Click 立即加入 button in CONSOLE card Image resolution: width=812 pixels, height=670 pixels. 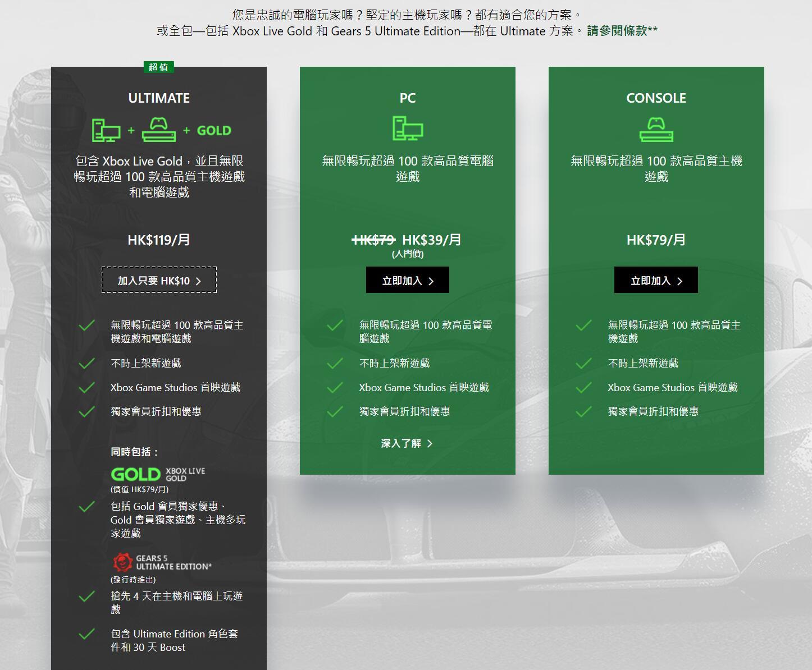[656, 280]
